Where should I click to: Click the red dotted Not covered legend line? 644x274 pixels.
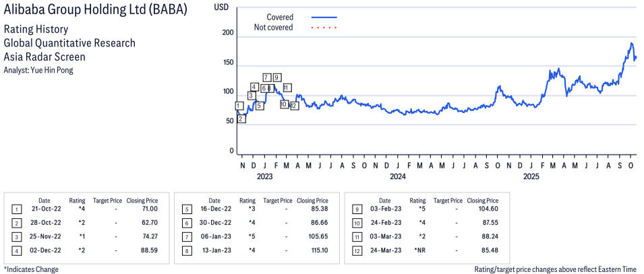click(x=324, y=28)
